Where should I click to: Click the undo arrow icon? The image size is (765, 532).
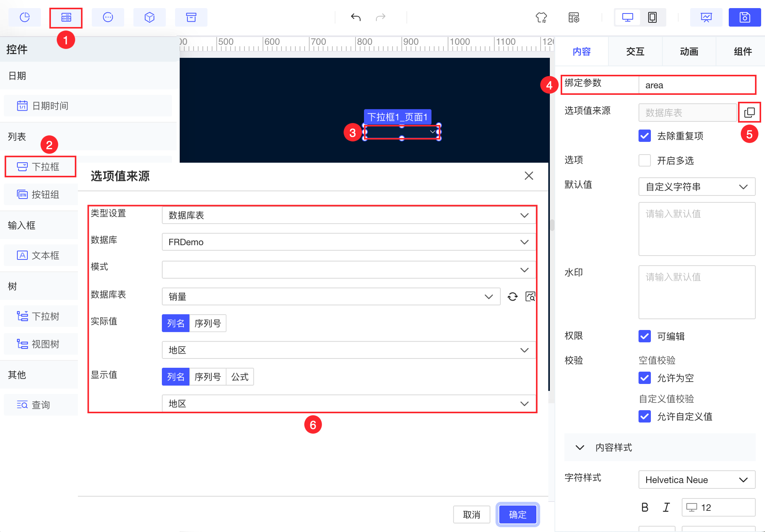(356, 17)
